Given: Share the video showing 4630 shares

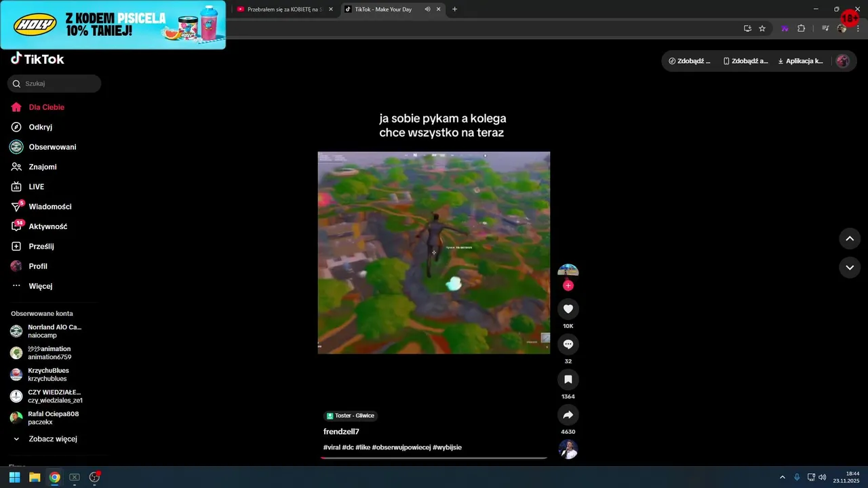Looking at the screenshot, I should pos(568,415).
